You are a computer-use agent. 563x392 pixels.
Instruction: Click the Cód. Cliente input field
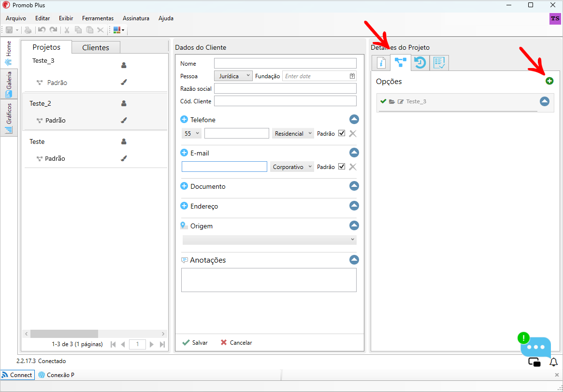285,101
